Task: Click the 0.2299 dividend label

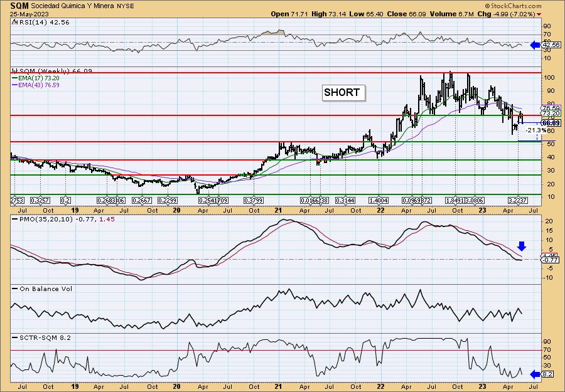Action: coord(168,200)
